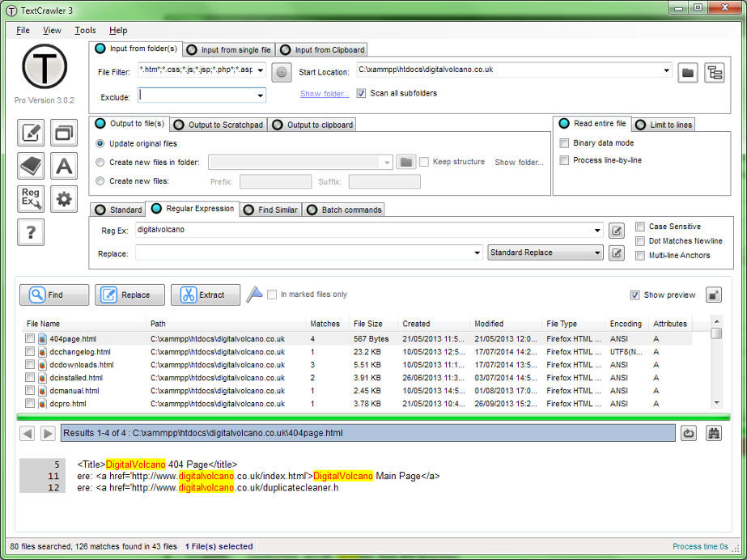This screenshot has height=560, width=747.
Task: Open the Reg Ex expression editor icon
Action: tap(617, 231)
